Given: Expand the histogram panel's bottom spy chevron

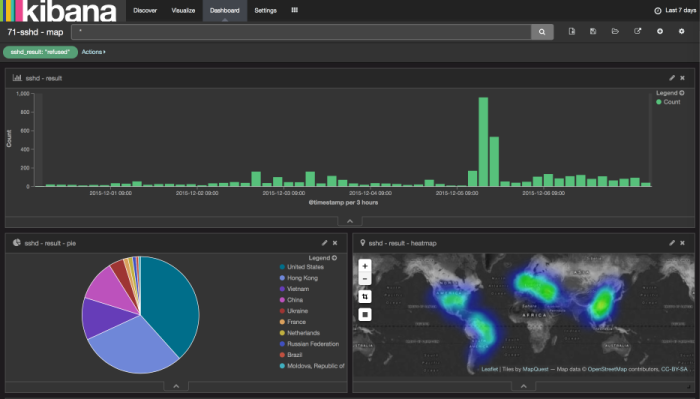Looking at the screenshot, I should point(350,221).
